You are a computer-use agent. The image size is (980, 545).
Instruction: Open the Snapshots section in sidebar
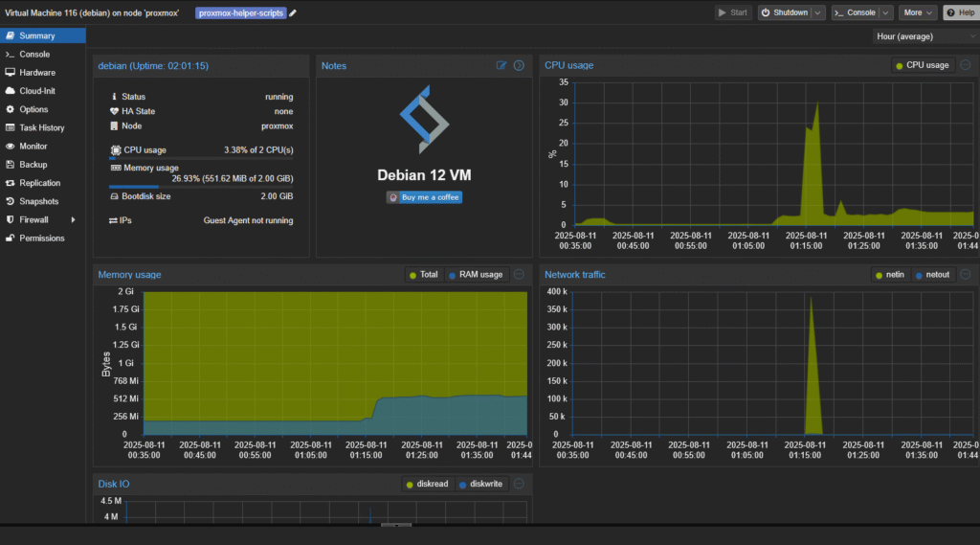[38, 201]
